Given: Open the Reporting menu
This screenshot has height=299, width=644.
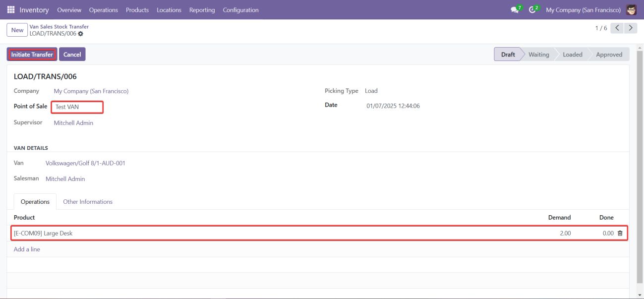Looking at the screenshot, I should (x=202, y=10).
